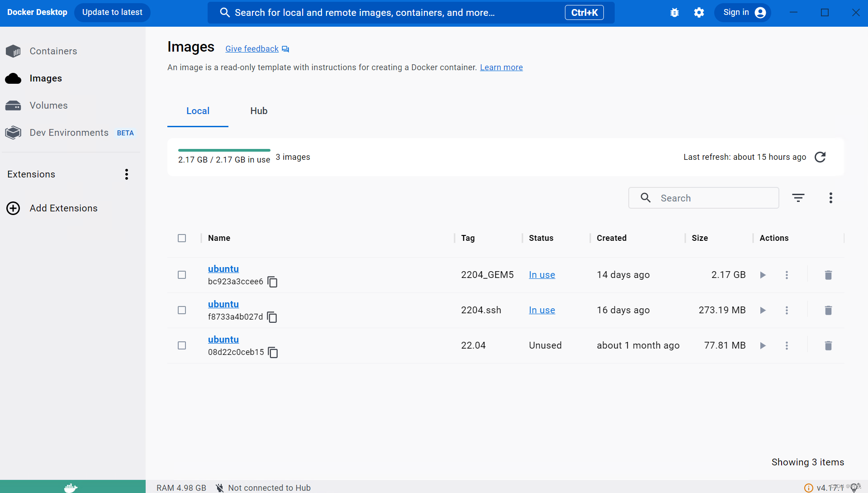Open ubuntu image bc923a3ccee6

click(223, 269)
